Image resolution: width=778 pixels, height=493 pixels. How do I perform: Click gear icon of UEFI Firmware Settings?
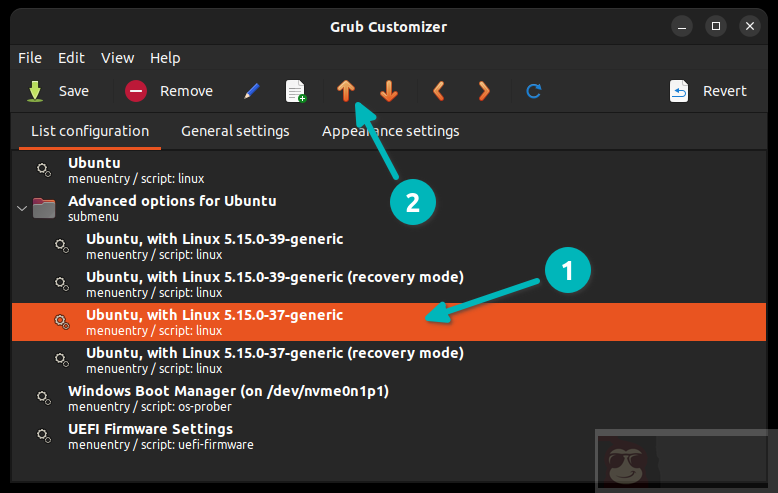(x=44, y=436)
